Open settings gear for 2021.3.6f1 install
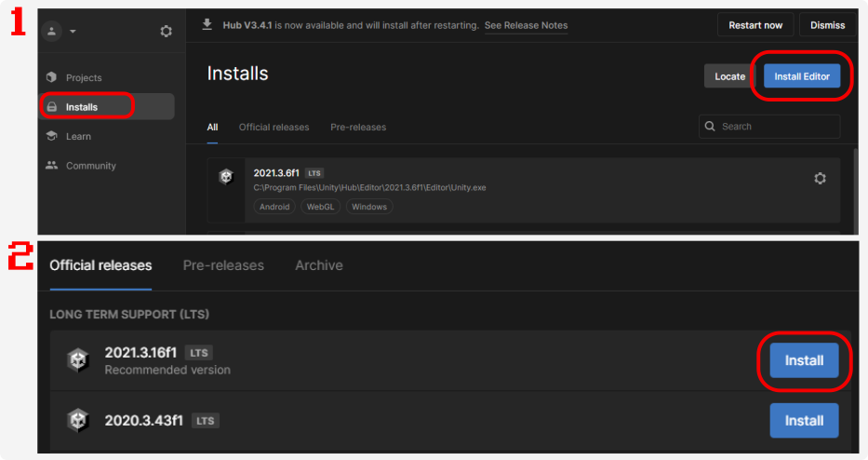868x460 pixels. (820, 179)
